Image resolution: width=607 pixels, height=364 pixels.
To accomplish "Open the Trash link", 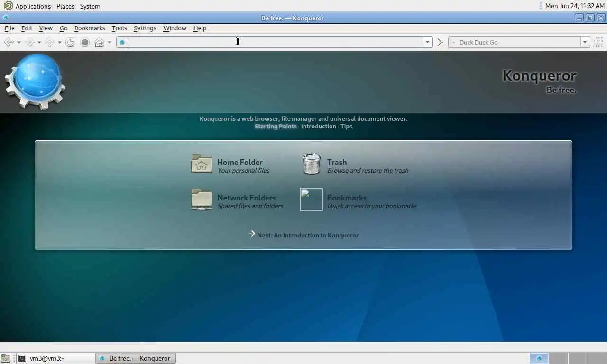I will click(337, 162).
